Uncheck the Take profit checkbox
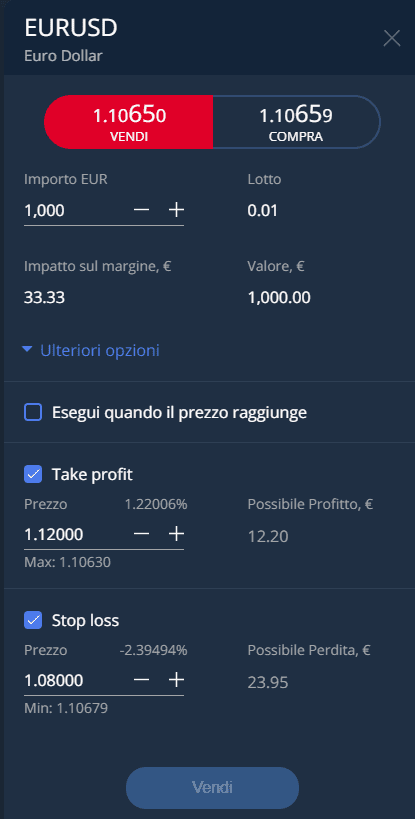Image resolution: width=415 pixels, height=819 pixels. click(x=33, y=475)
